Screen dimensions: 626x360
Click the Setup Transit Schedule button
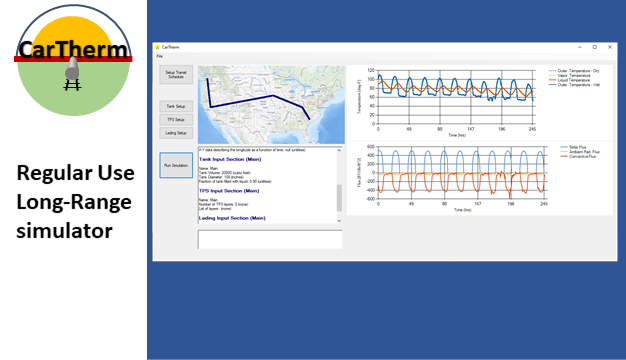(x=176, y=75)
